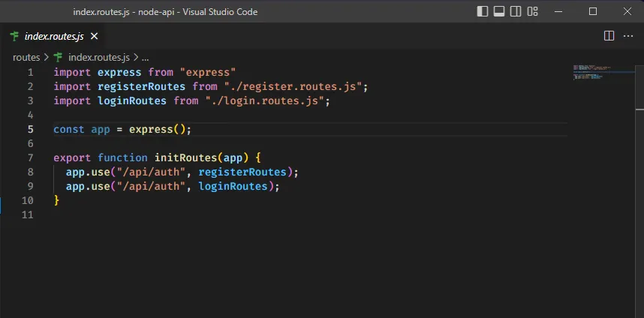Click registerRoutes in the import on line 2
The width and height of the screenshot is (644, 318).
[x=141, y=86]
